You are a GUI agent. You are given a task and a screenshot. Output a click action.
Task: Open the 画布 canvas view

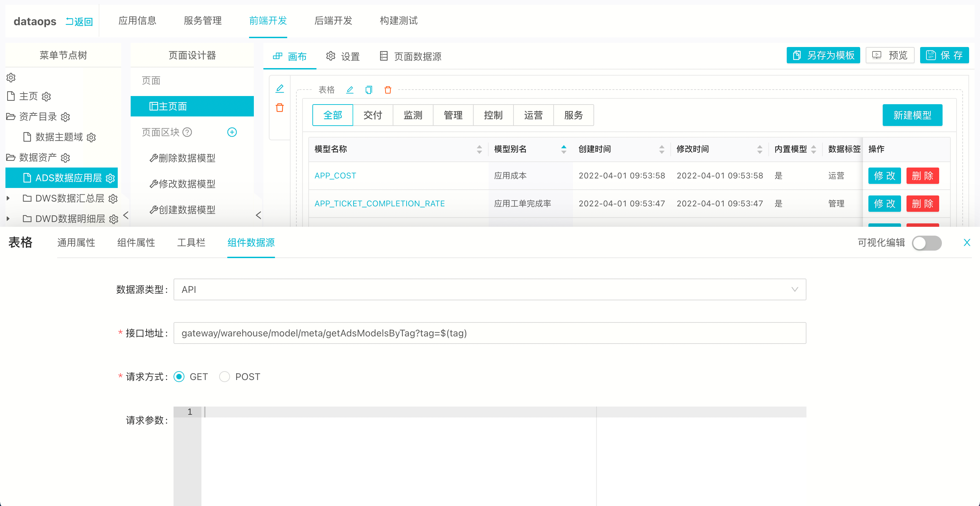click(x=290, y=56)
